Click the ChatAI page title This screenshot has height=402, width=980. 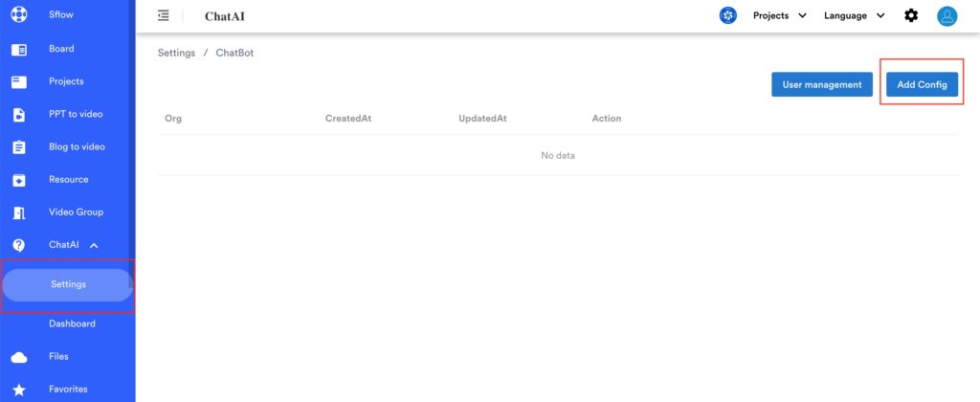(x=224, y=16)
